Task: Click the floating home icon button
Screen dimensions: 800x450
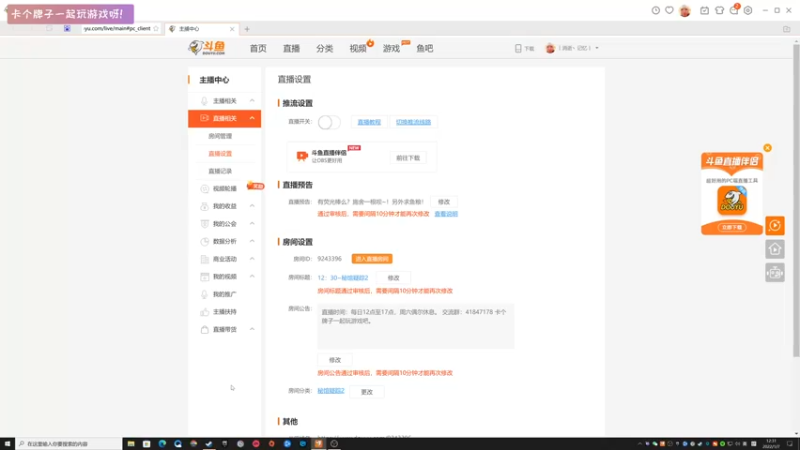Action: coord(775,249)
